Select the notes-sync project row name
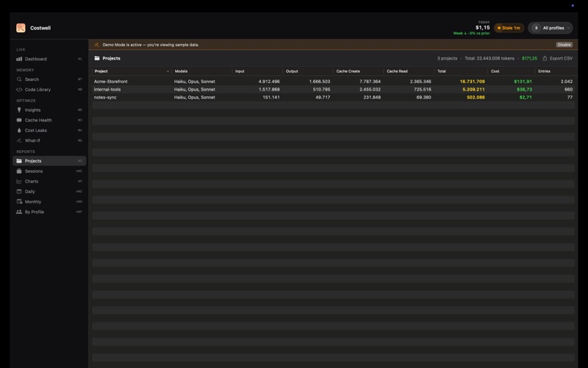Screen dimensions: 588x368 pyautogui.click(x=105, y=97)
